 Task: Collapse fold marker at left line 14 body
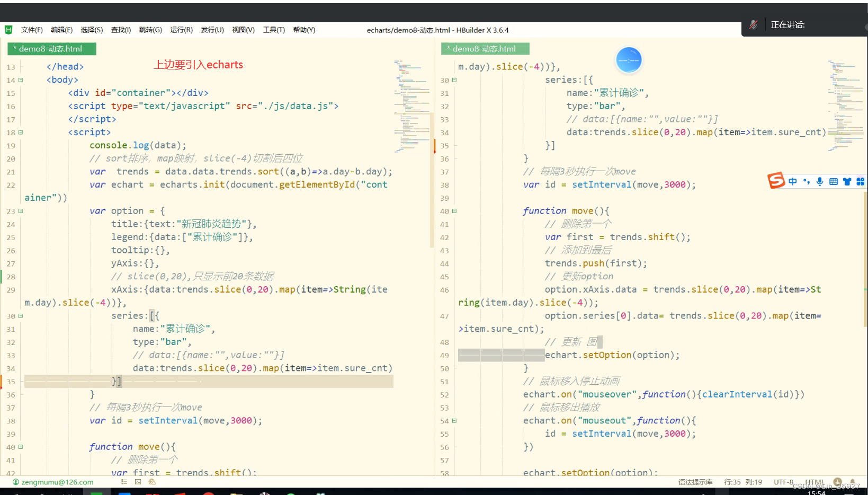(x=21, y=80)
